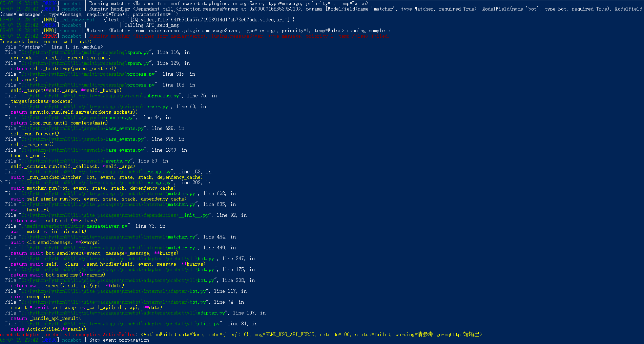Click 'Stop event propagation' log message
644x344 pixels.
(119, 340)
